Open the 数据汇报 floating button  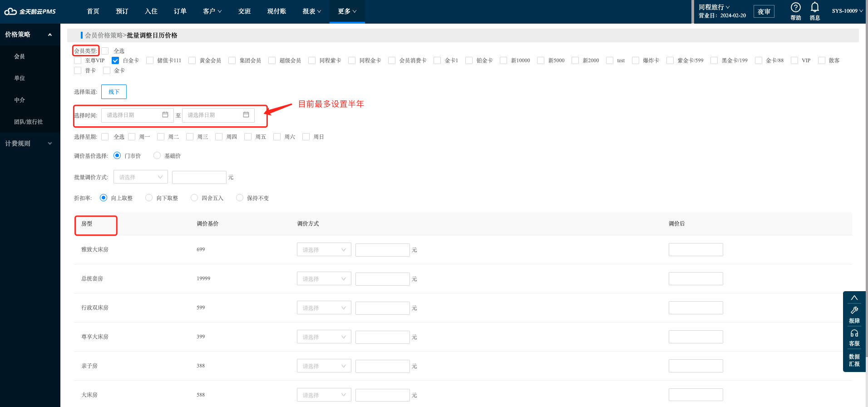tap(854, 360)
